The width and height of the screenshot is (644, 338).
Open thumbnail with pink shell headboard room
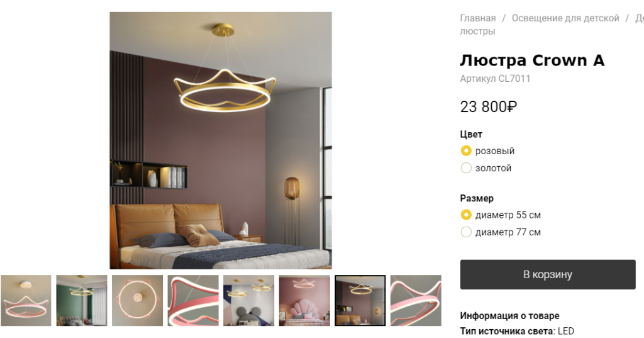(304, 301)
